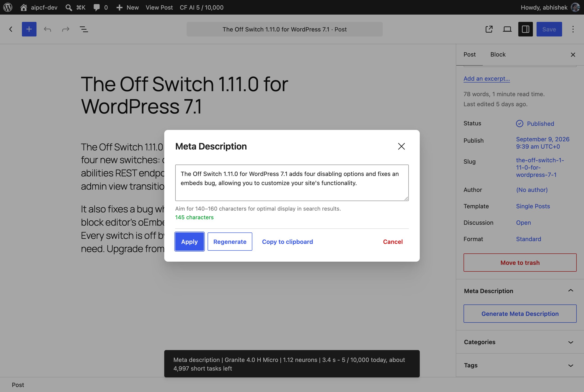Open the ⌘K search command palette

[75, 7]
